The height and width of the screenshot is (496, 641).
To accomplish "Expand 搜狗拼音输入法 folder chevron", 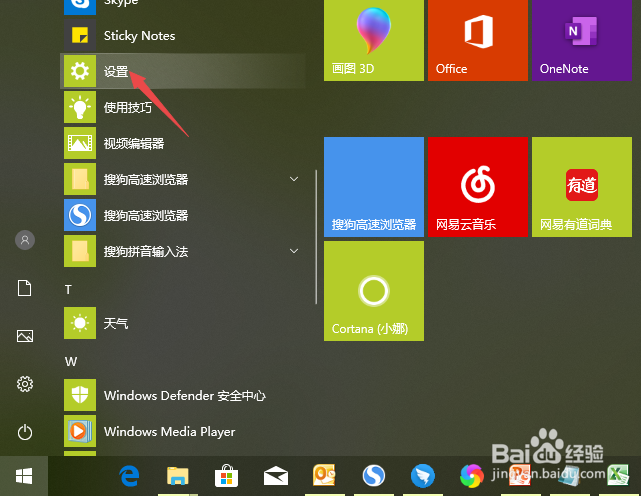I will (x=294, y=251).
